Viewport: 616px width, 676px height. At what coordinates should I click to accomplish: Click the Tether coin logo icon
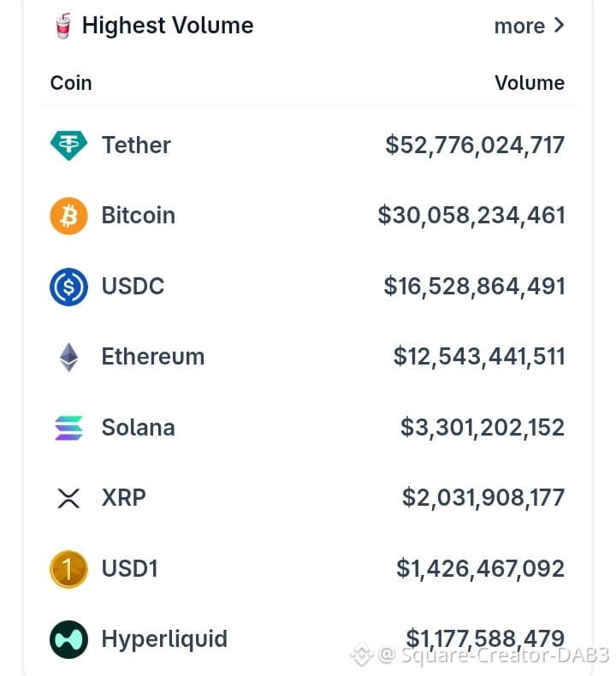click(x=68, y=145)
